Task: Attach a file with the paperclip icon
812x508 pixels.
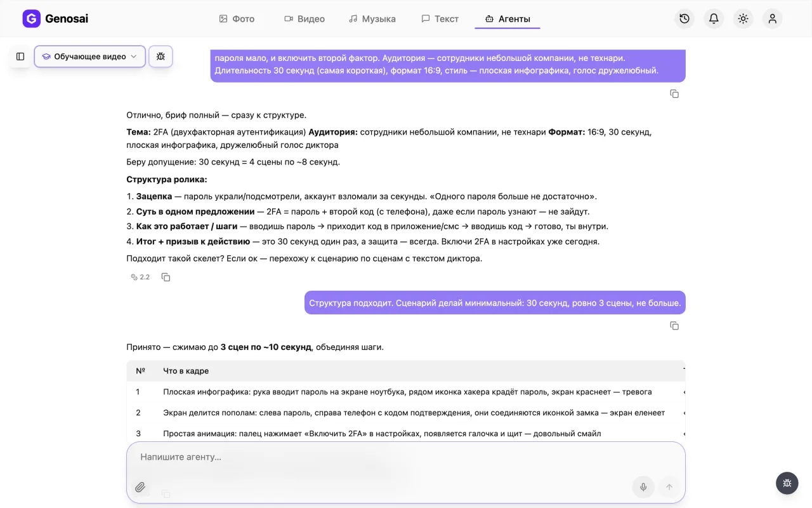Action: pos(140,487)
